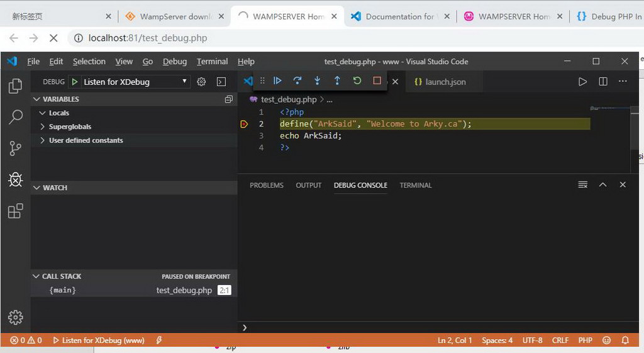Change indentation via Spaces: 4
This screenshot has height=353, width=644.
point(497,340)
